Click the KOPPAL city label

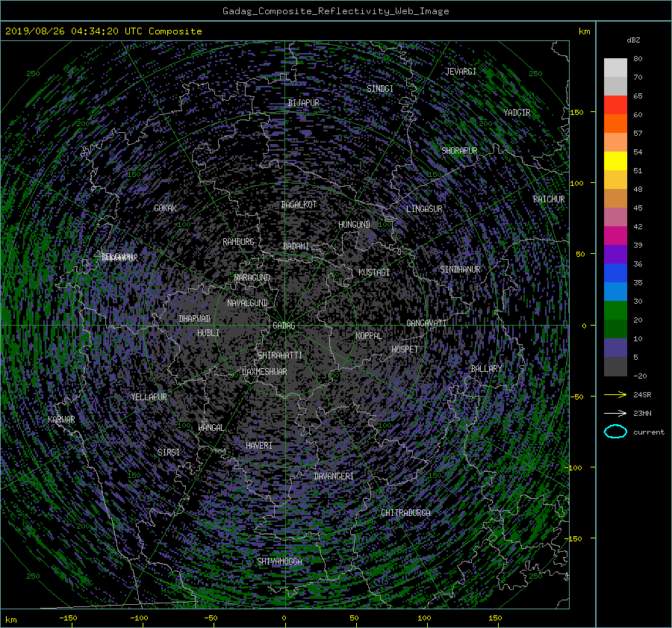pyautogui.click(x=369, y=336)
